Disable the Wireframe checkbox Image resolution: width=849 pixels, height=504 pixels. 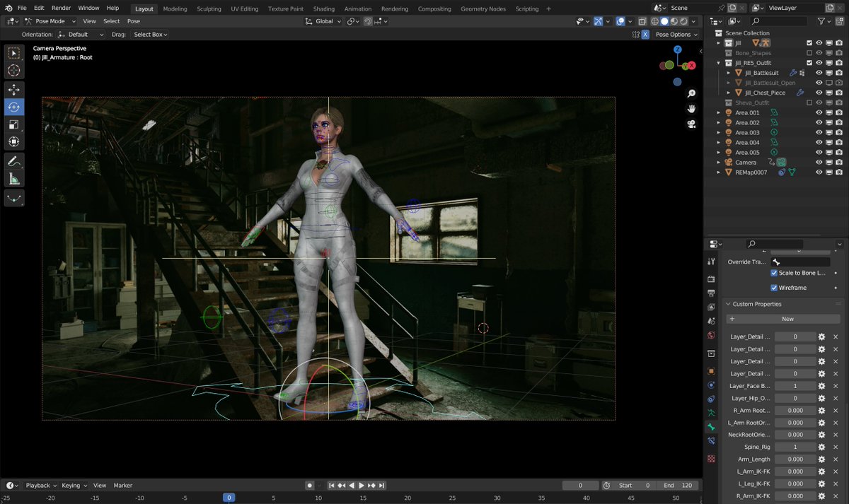tap(774, 288)
